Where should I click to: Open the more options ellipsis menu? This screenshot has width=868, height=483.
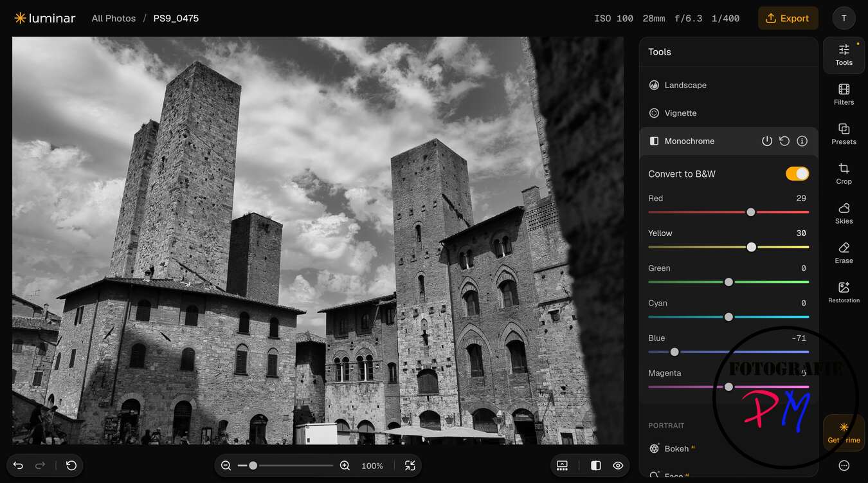(x=844, y=466)
